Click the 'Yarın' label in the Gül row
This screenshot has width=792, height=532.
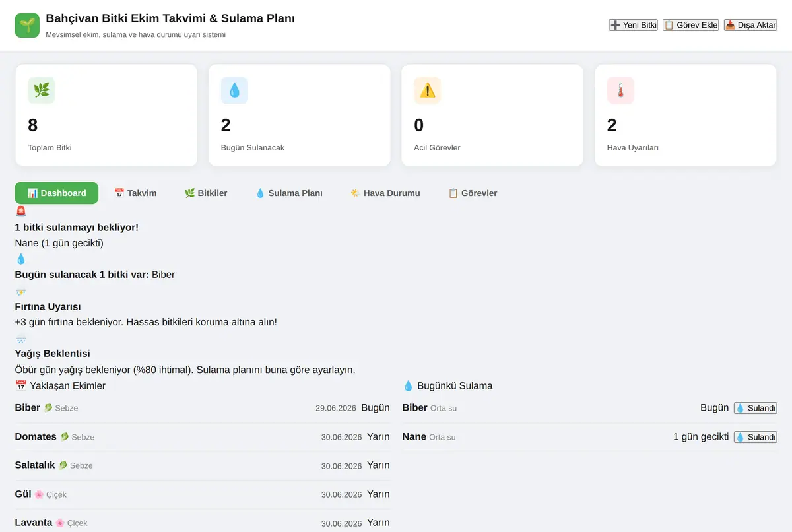click(378, 494)
